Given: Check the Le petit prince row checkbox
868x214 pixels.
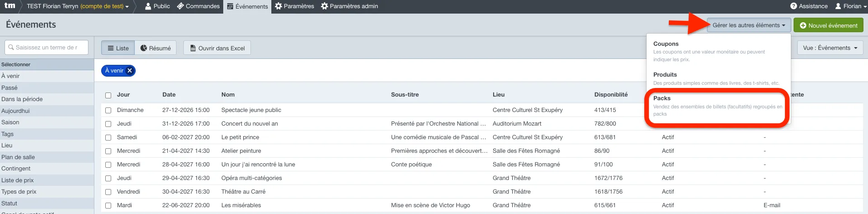Looking at the screenshot, I should click(x=108, y=137).
